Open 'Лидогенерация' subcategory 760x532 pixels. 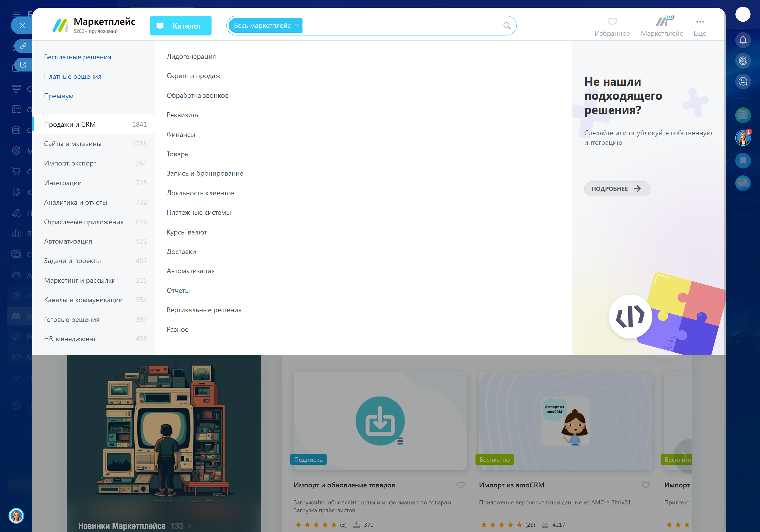pyautogui.click(x=191, y=57)
